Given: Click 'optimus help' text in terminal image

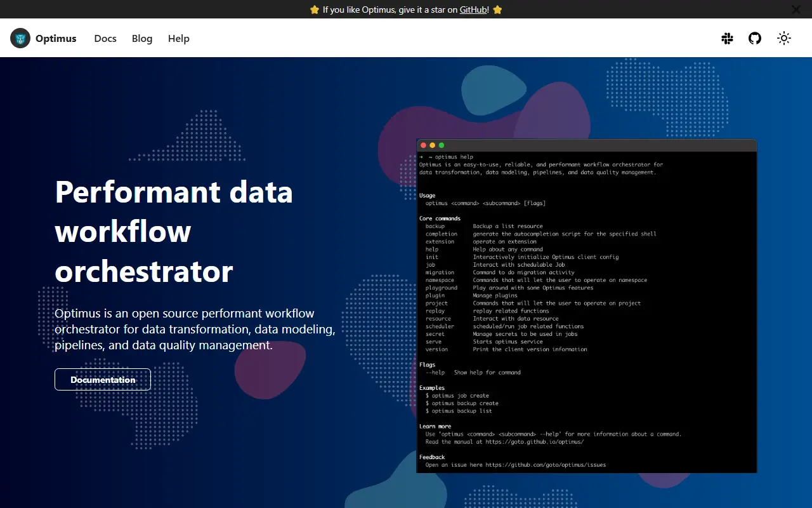Looking at the screenshot, I should click(x=454, y=157).
